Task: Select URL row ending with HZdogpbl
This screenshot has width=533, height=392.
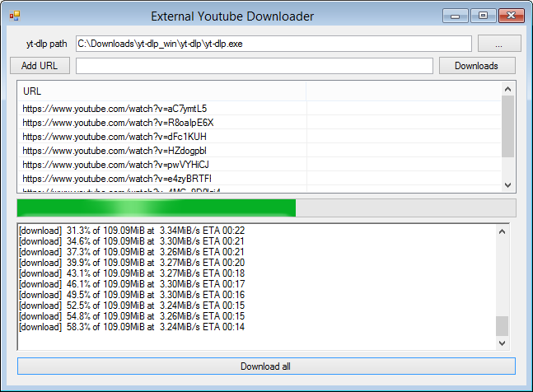Action: (x=259, y=151)
